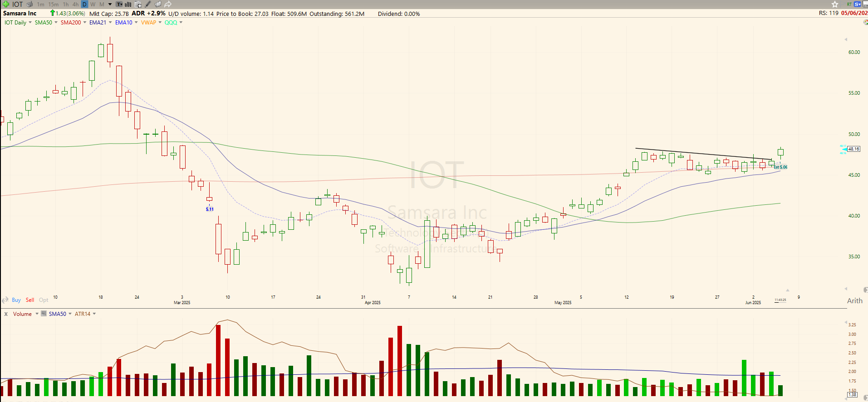
Task: Click the favorite star icon at top right
Action: click(x=835, y=4)
